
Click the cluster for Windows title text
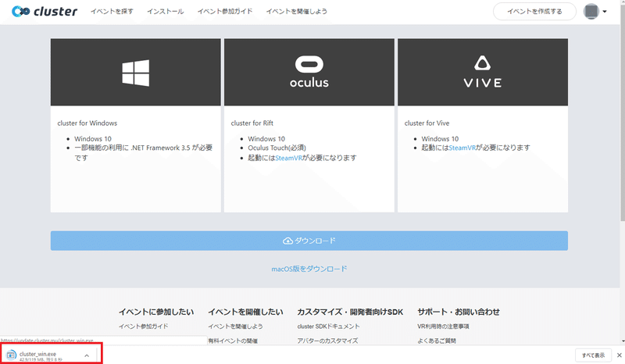tap(87, 123)
